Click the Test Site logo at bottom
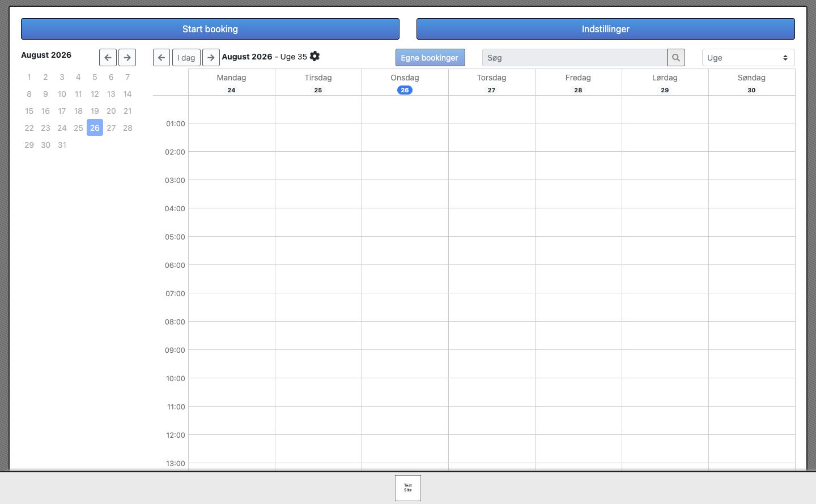 (x=408, y=488)
